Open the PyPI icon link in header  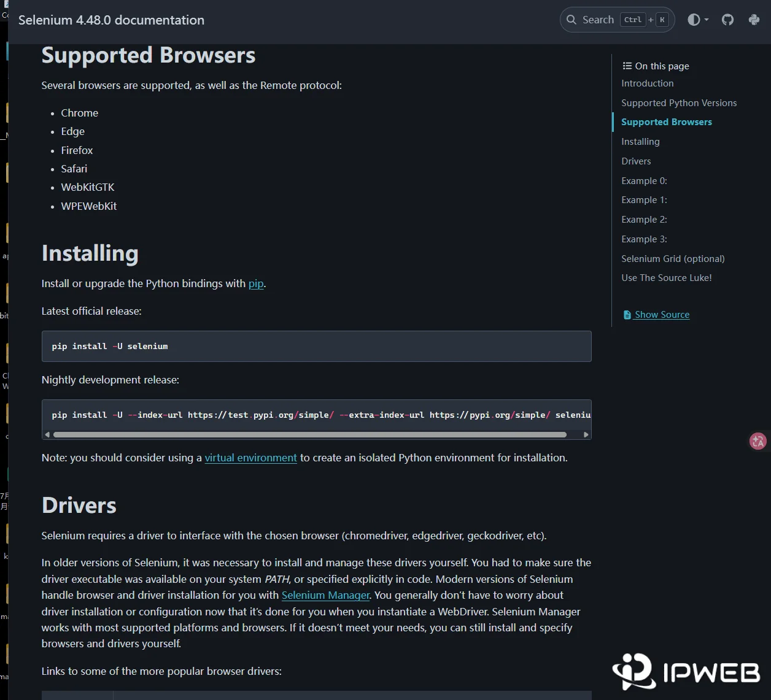pos(754,20)
